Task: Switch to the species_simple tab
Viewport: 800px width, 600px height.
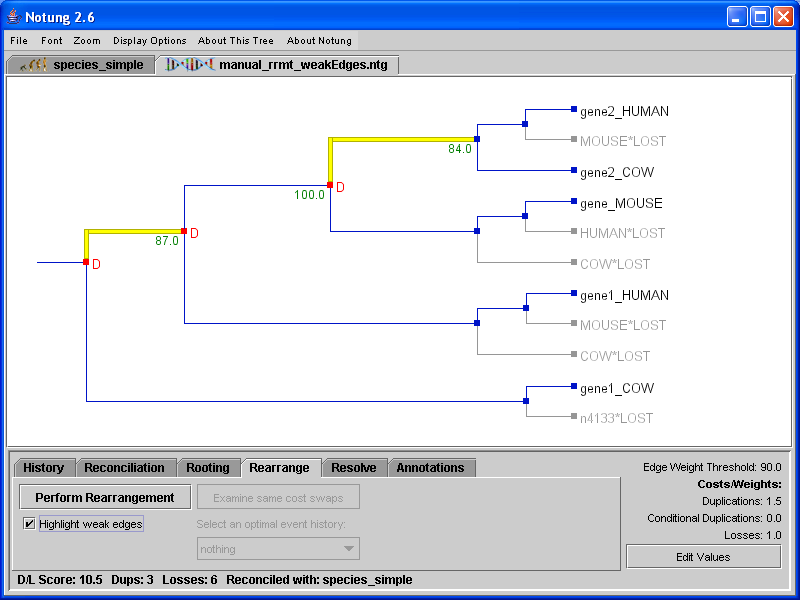Action: click(81, 65)
